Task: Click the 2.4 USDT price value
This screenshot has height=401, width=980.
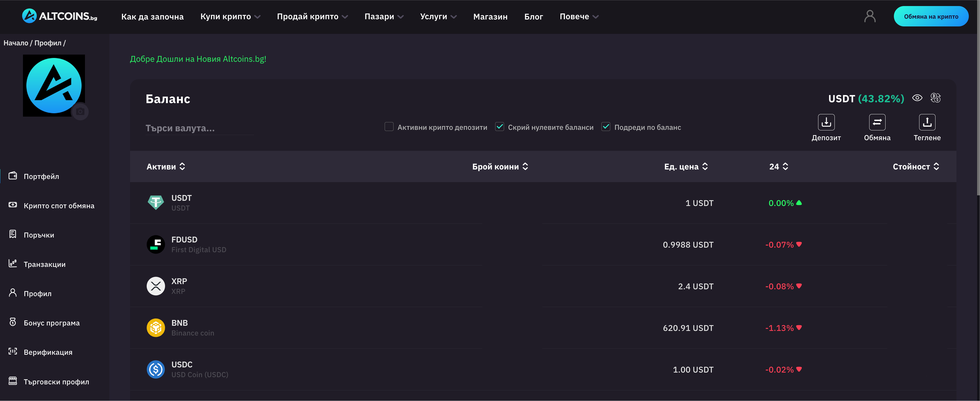Action: pos(696,286)
